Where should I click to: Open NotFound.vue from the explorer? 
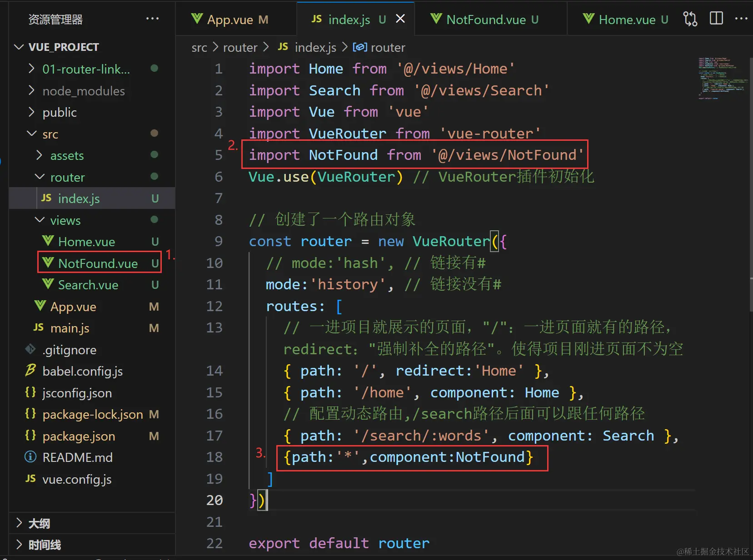pyautogui.click(x=92, y=263)
